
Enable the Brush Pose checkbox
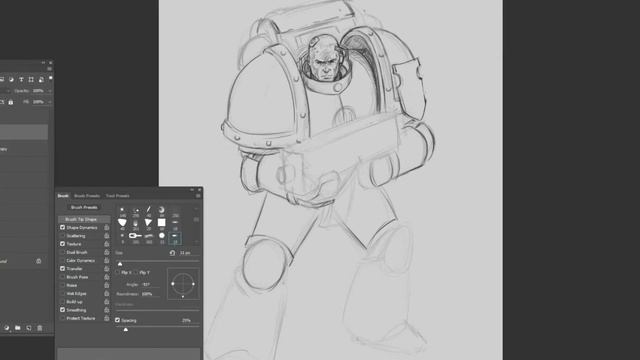(x=62, y=277)
